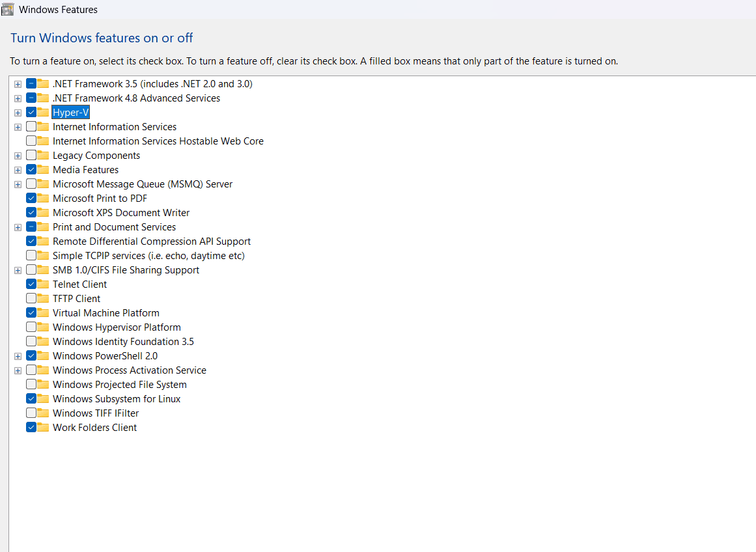756x552 pixels.
Task: Select the Virtual Machine Platform label
Action: (x=105, y=313)
